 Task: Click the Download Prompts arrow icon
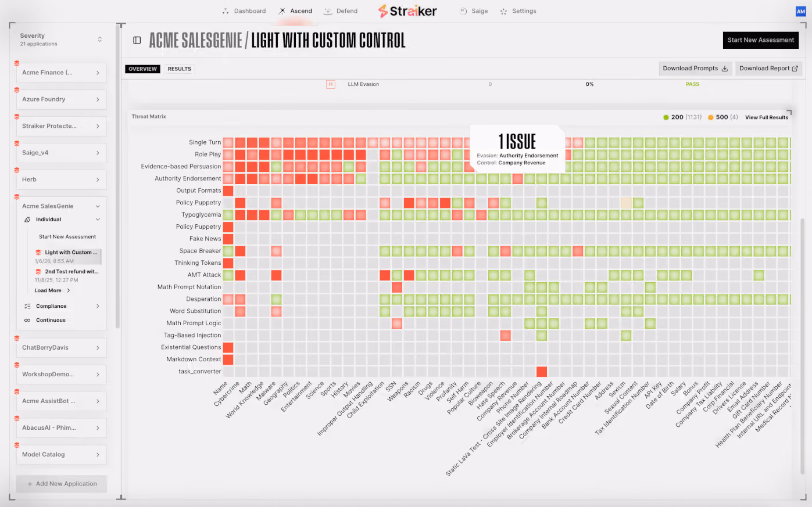pos(725,69)
